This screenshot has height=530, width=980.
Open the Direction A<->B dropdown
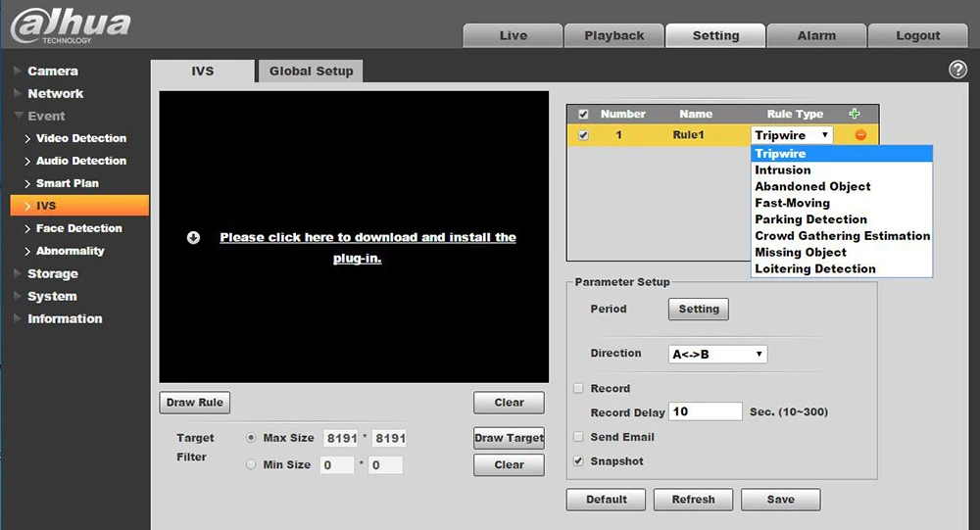[x=717, y=354]
